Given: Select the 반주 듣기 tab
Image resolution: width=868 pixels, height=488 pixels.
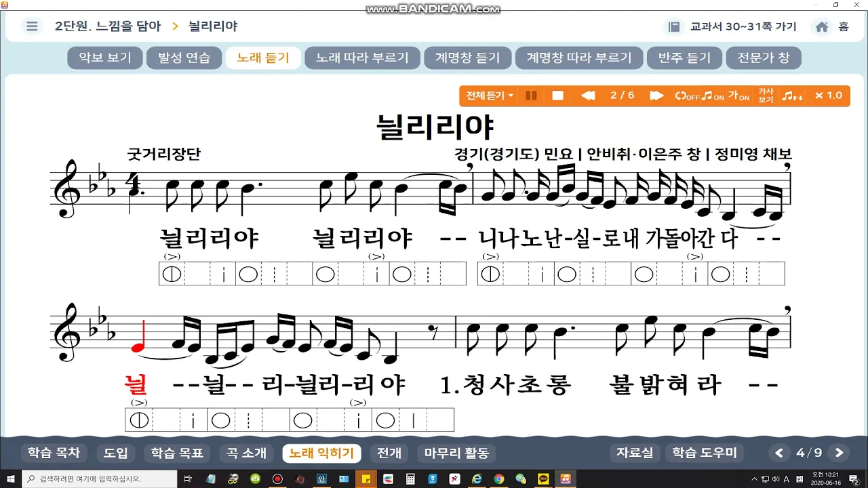Looking at the screenshot, I should (x=684, y=58).
